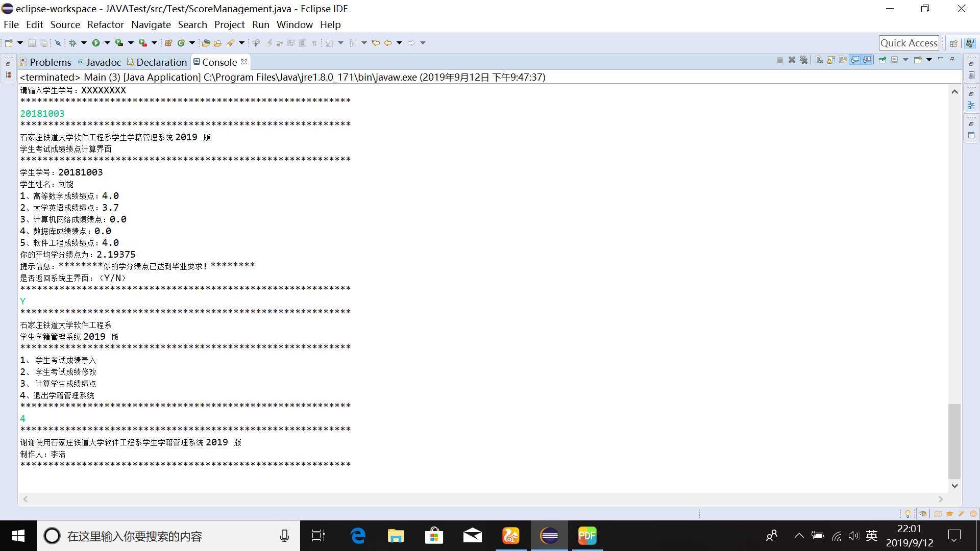
Task: Expand the Window menu options
Action: [294, 24]
